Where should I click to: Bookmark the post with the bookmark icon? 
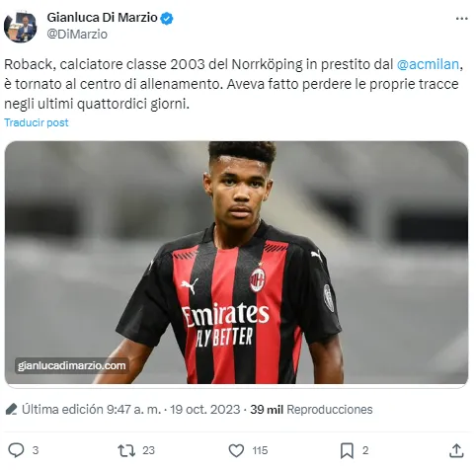tap(347, 450)
